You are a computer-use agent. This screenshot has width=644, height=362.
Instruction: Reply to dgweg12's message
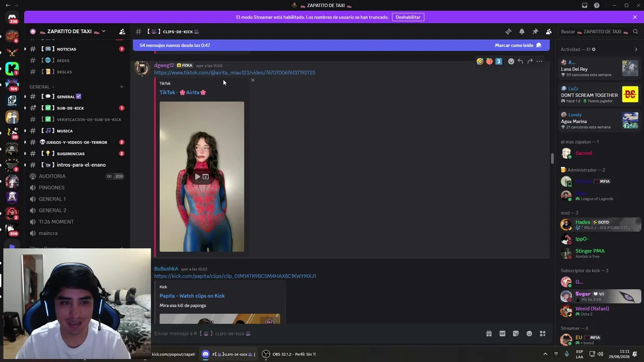pos(520,61)
